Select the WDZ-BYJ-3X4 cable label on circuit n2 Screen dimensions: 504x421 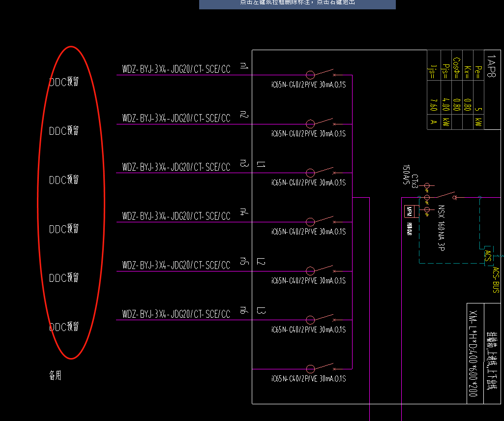[176, 118]
